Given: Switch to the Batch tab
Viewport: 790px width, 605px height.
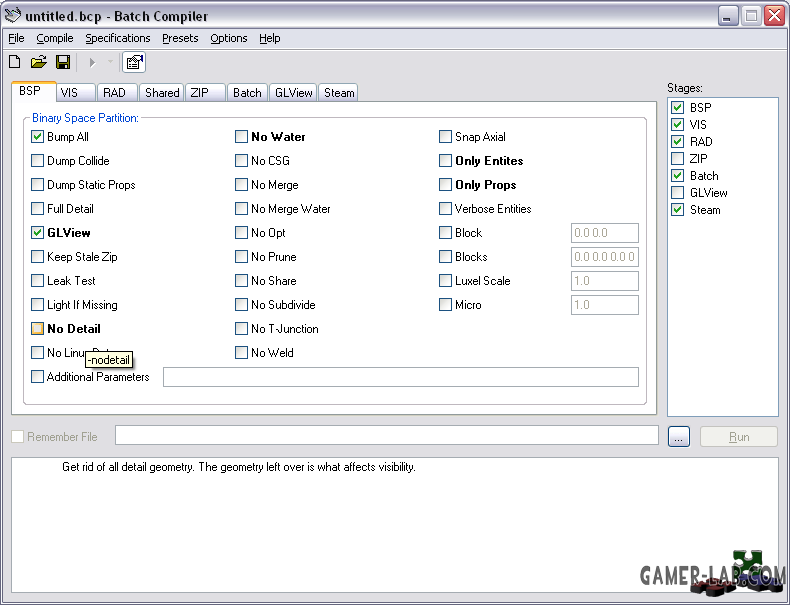Looking at the screenshot, I should click(247, 93).
